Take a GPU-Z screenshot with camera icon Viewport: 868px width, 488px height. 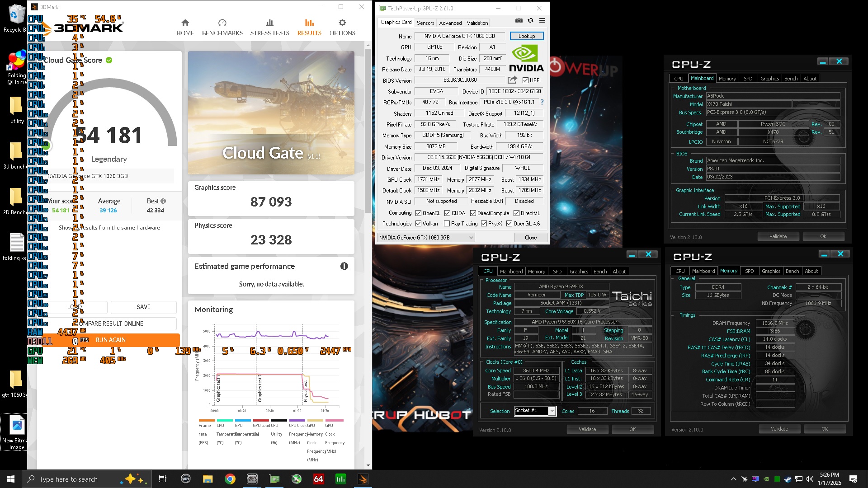(x=519, y=20)
